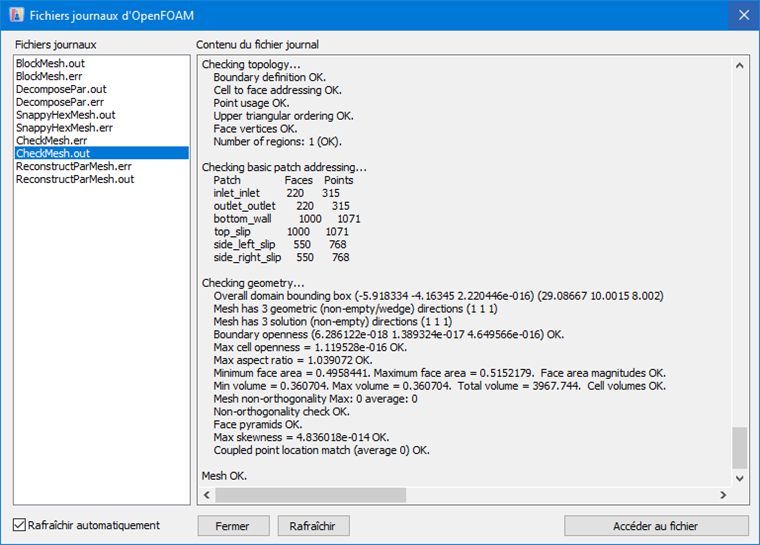Click the side_right_slip patch row
Screen dimensions: 760x545
tap(282, 257)
